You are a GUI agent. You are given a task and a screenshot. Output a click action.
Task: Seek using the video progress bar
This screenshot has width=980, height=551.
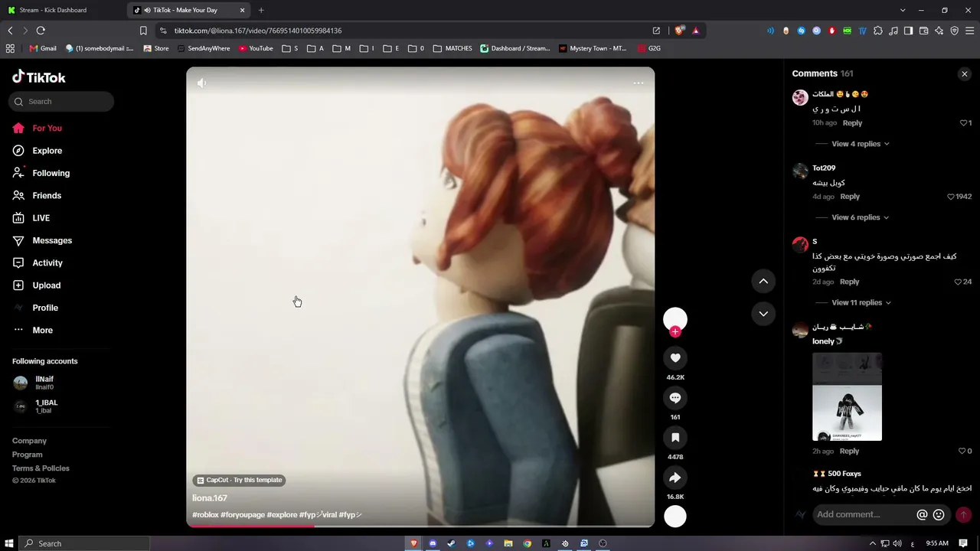tap(420, 526)
